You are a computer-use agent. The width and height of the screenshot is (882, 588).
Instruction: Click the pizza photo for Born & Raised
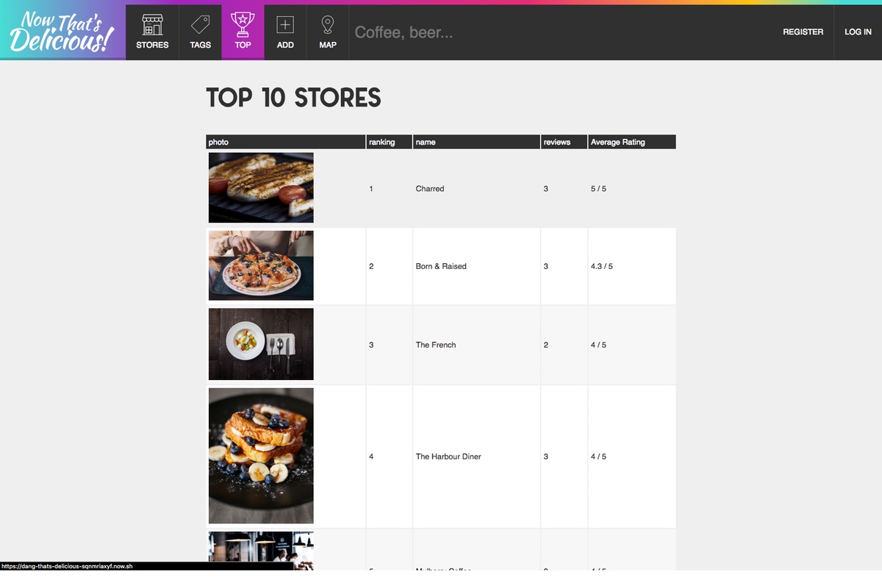tap(261, 265)
